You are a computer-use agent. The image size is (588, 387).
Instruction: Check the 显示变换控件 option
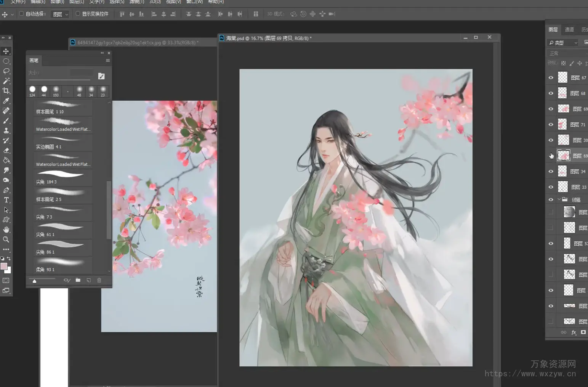click(x=78, y=14)
